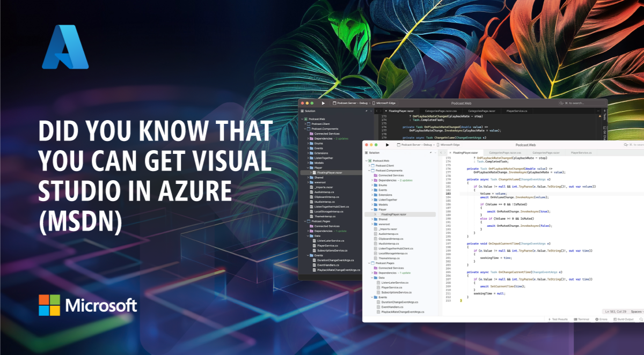Close FloatingPlayer.razor tab in light window

450,153
